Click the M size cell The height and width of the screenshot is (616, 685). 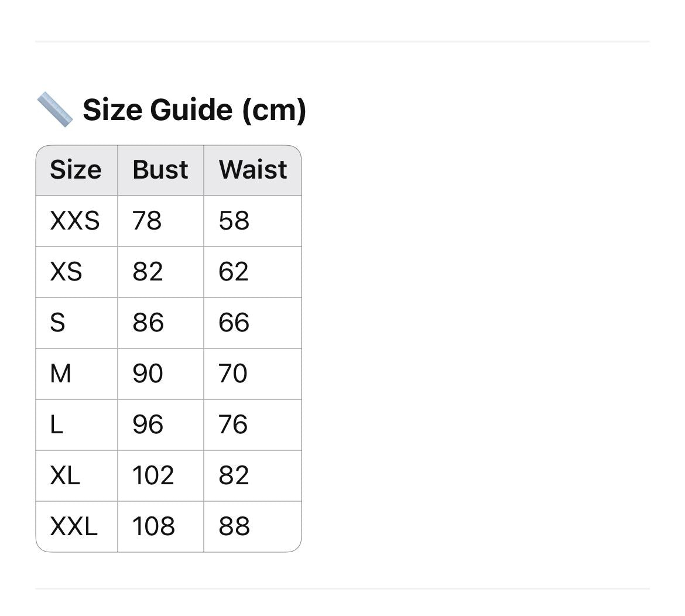[77, 374]
